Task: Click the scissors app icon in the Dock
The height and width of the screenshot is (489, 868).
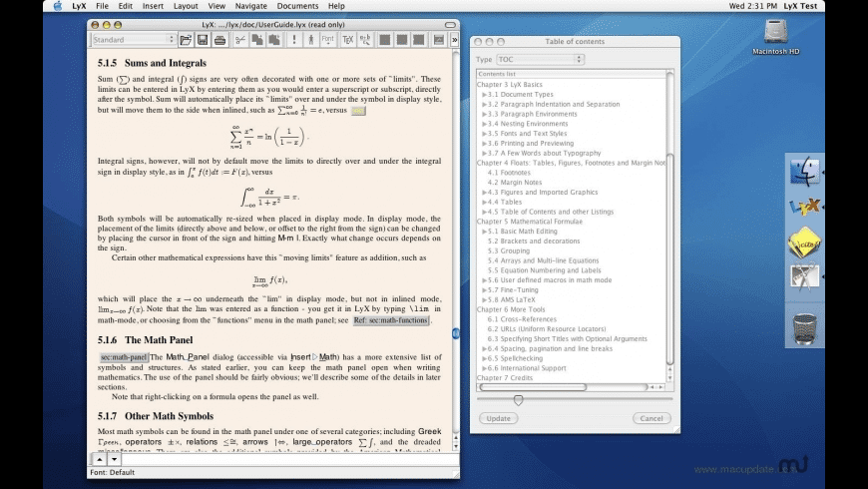Action: (804, 277)
